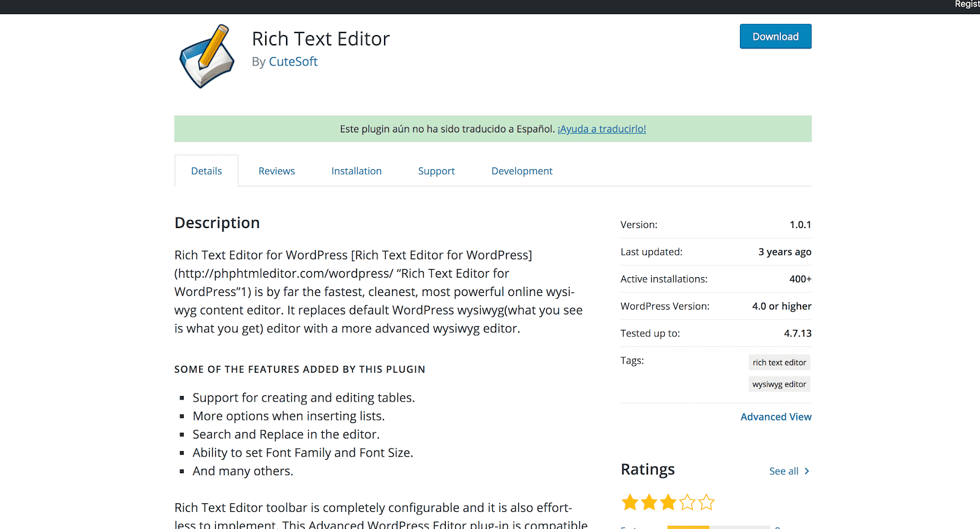The width and height of the screenshot is (980, 529).
Task: Click the 'rich text editor' tag
Action: point(779,362)
